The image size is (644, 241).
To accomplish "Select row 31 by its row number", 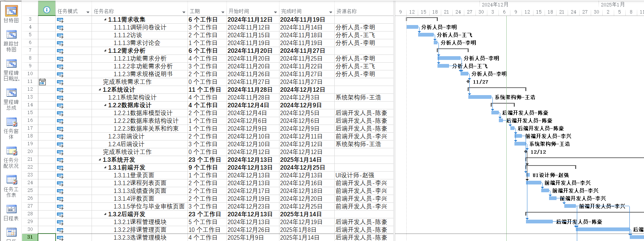I will click(30, 237).
